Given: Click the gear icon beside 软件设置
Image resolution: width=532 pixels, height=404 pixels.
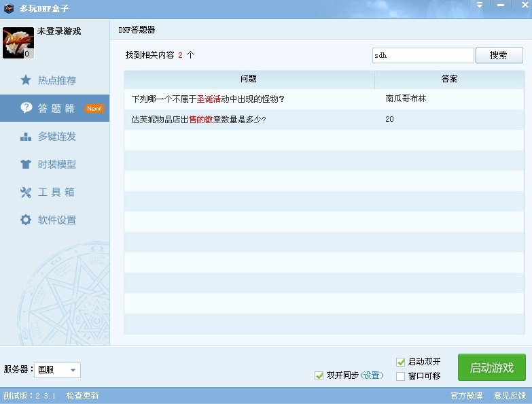Looking at the screenshot, I should coord(26,220).
